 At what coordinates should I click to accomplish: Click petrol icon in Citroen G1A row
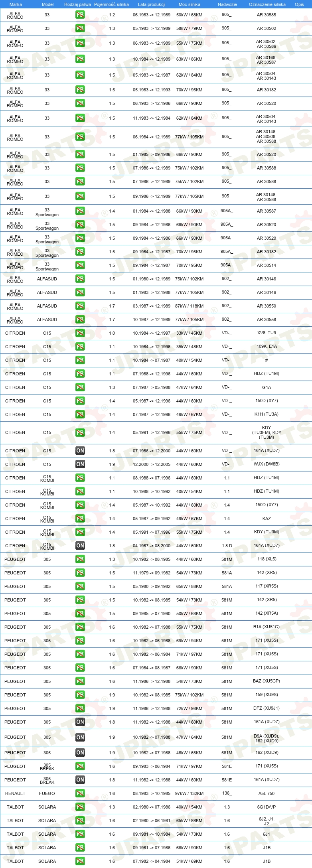tap(80, 387)
